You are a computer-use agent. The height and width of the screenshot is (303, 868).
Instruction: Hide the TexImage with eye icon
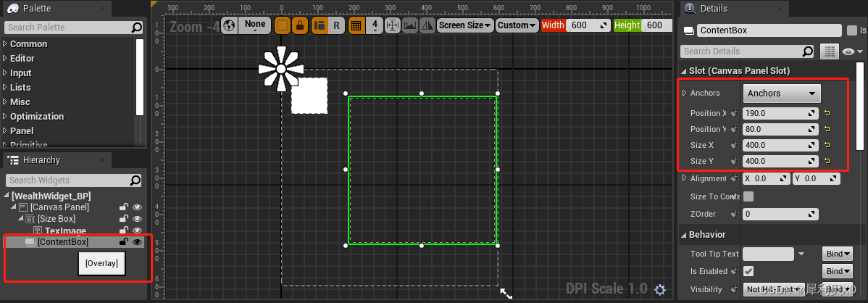[x=137, y=231]
